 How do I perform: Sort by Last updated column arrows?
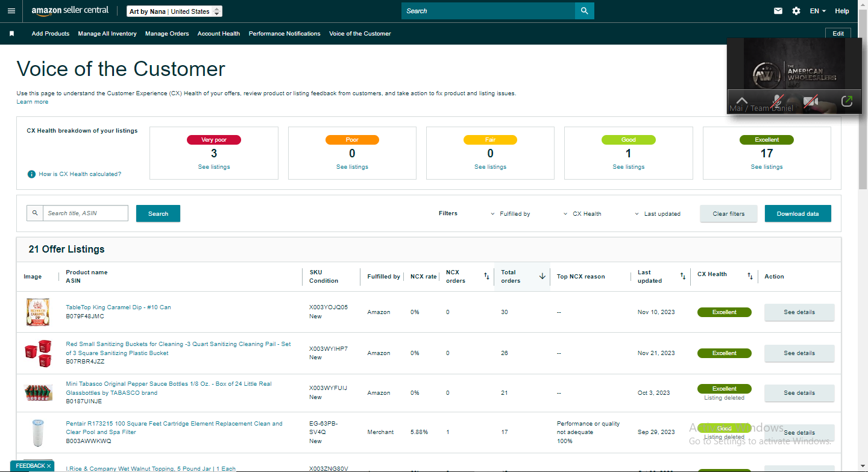pos(683,276)
